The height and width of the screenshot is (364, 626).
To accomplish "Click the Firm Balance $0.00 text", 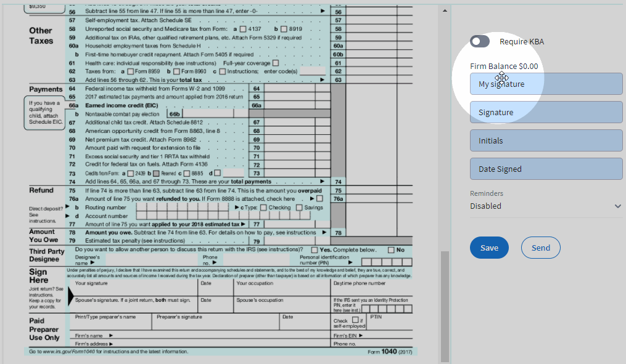I will [504, 66].
